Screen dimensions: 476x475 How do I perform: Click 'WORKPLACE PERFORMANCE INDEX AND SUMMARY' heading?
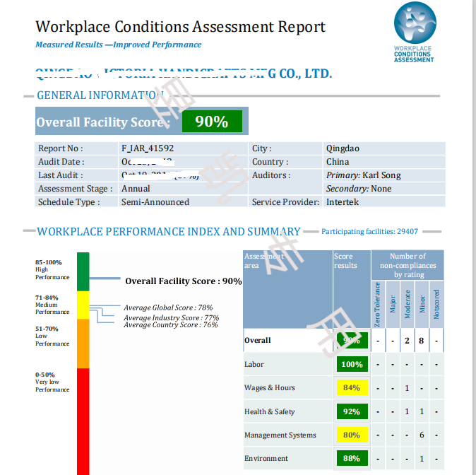pyautogui.click(x=169, y=232)
